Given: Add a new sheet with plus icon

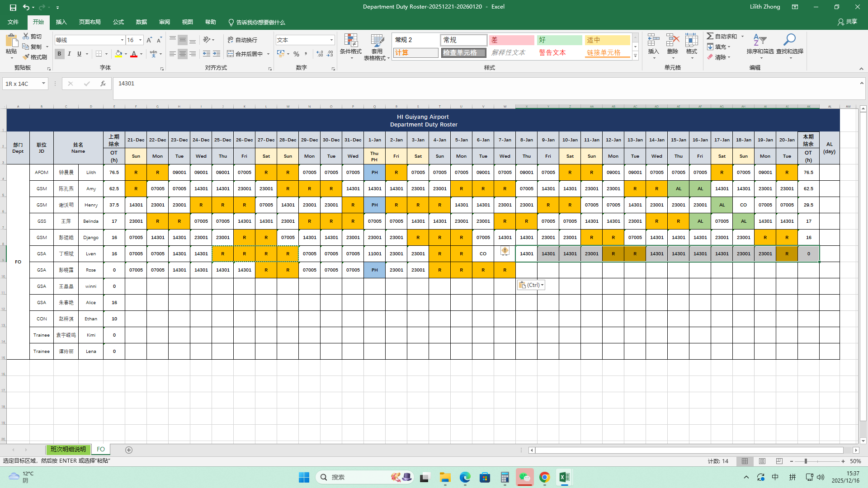Looking at the screenshot, I should point(129,450).
